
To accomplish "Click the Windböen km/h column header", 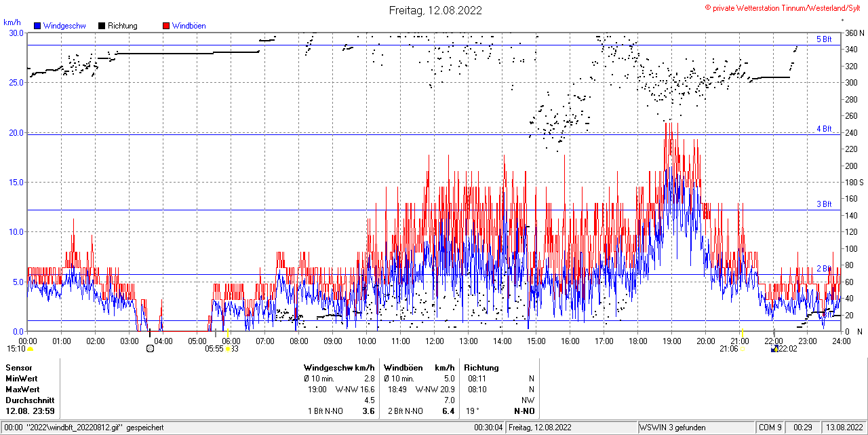I will pos(418,368).
